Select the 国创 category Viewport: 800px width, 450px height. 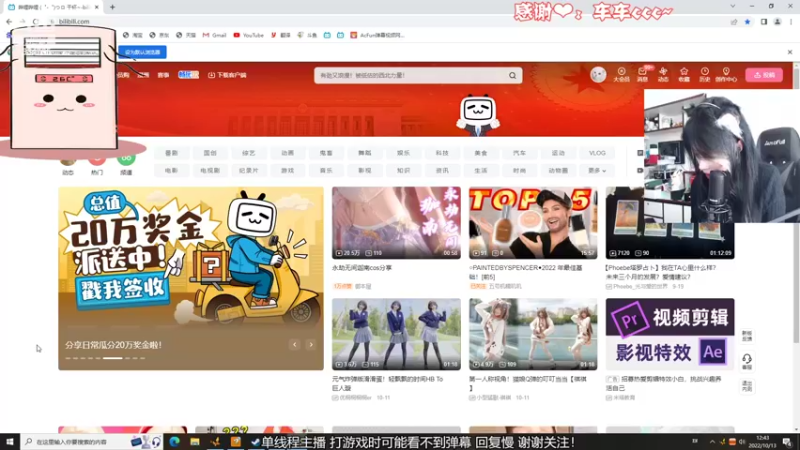(210, 153)
